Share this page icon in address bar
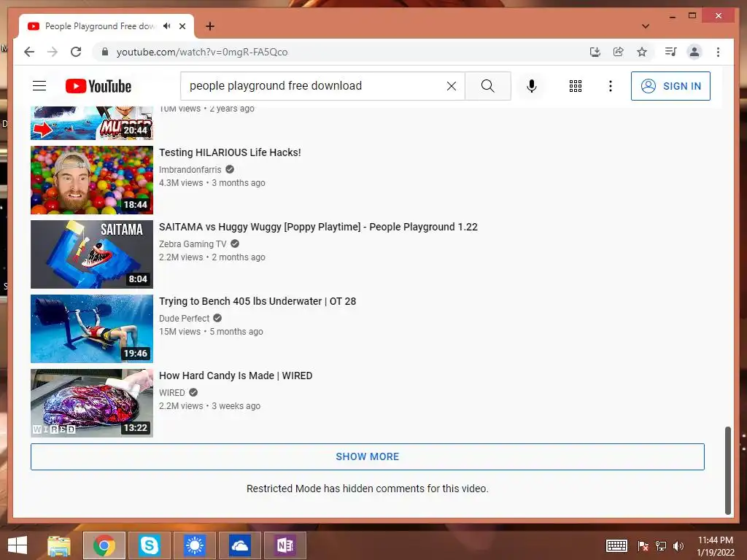The image size is (747, 560). tap(619, 52)
